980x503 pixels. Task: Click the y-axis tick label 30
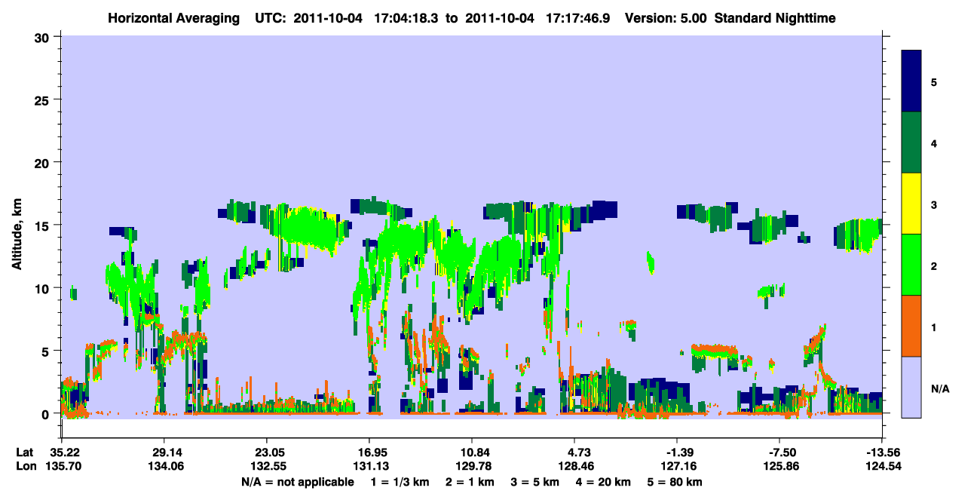coord(43,37)
